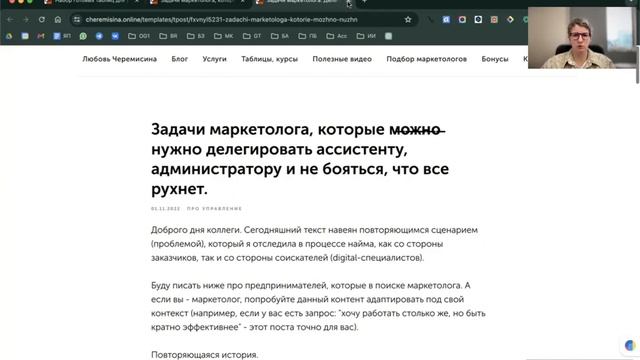
Task: Open the blue Google Docs bookmark
Action: click(x=62, y=36)
